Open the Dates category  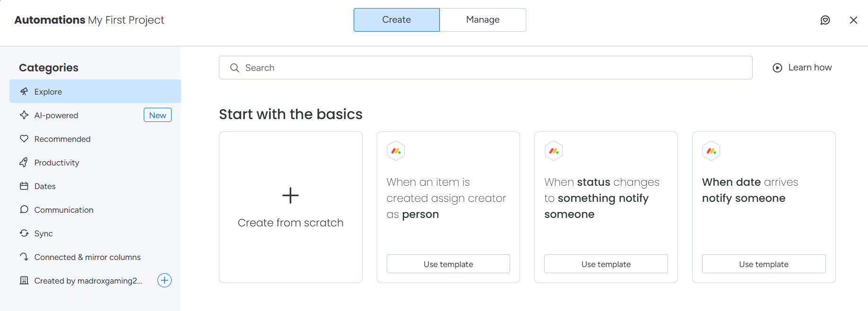95,186
